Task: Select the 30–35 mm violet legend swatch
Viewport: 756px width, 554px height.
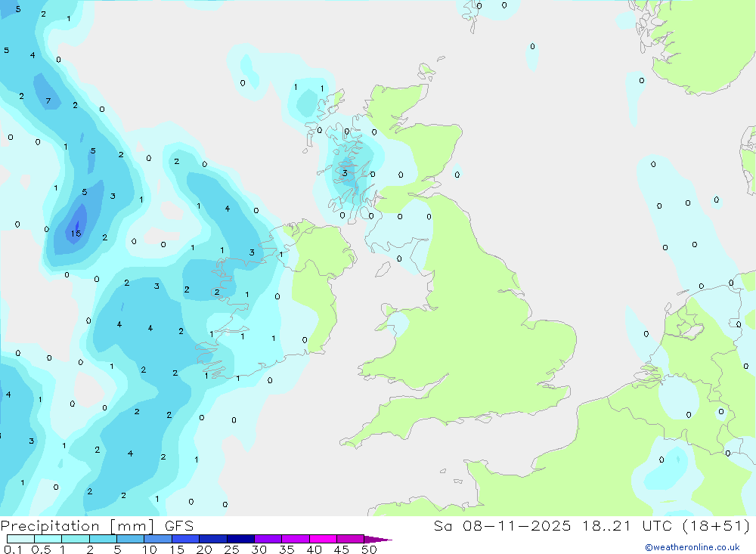Action: pos(268,539)
